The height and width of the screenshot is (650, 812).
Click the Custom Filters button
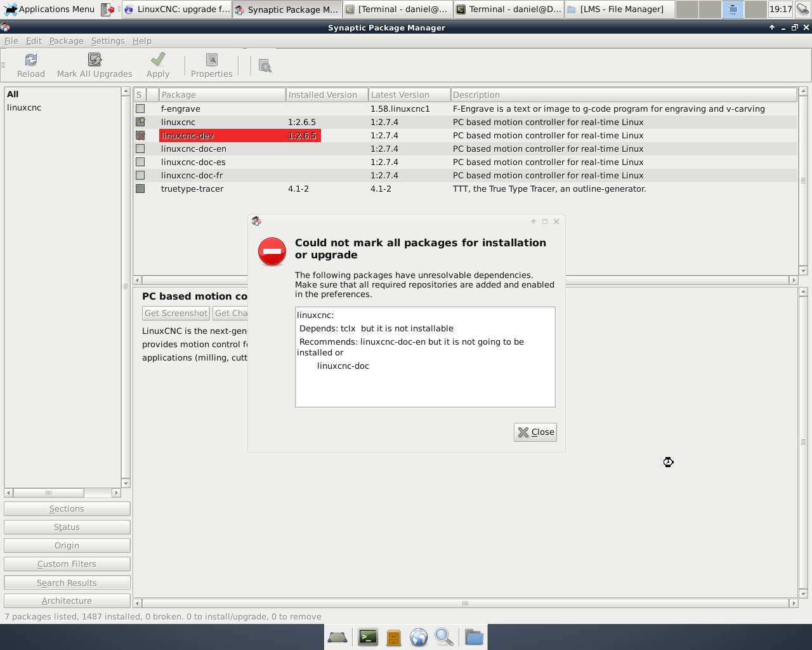[67, 564]
